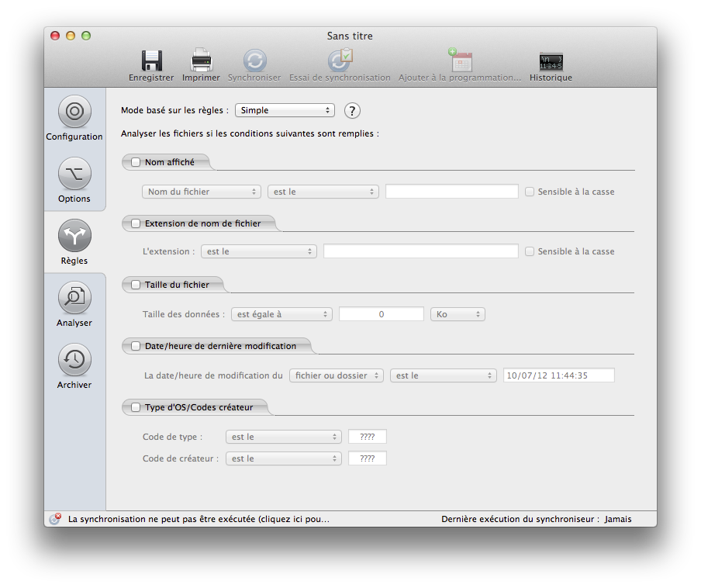This screenshot has width=701, height=588.
Task: Zoom the window with the green button
Action: [86, 36]
